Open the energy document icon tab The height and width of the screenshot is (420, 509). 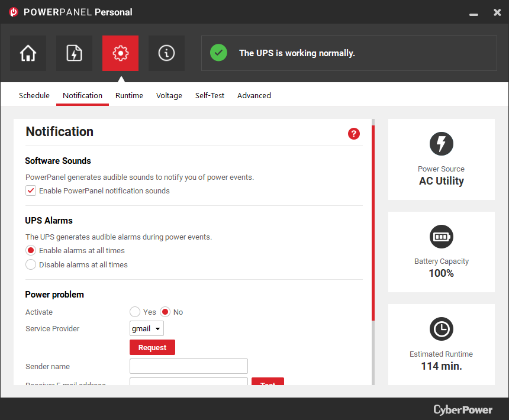(74, 53)
